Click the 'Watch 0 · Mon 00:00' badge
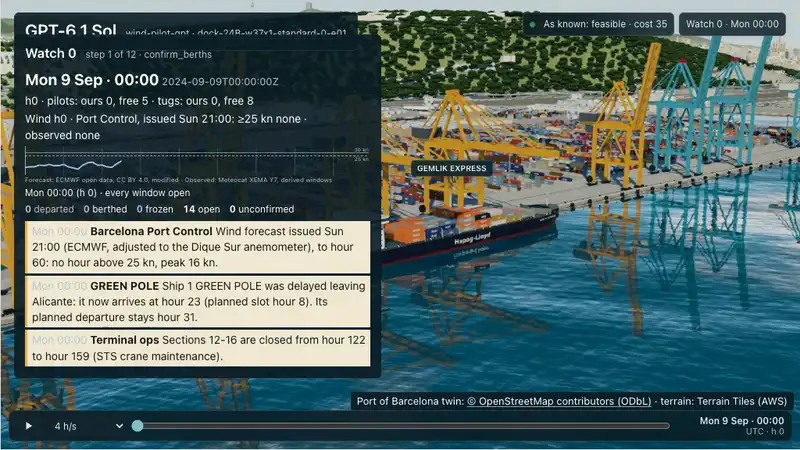Screen dimensions: 800x450 pos(732,24)
